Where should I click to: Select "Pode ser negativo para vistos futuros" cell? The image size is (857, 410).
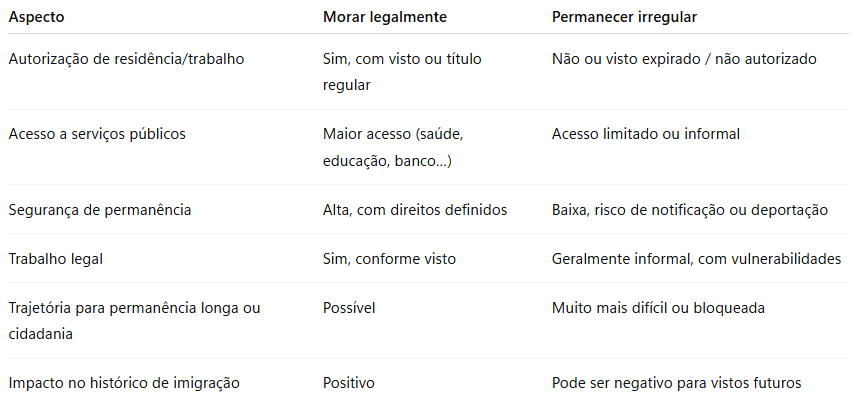point(677,383)
